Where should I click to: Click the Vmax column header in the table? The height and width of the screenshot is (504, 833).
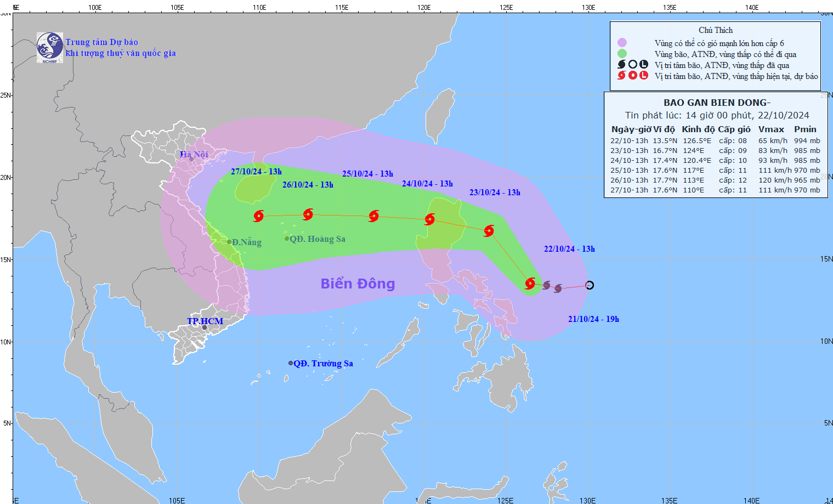(772, 129)
